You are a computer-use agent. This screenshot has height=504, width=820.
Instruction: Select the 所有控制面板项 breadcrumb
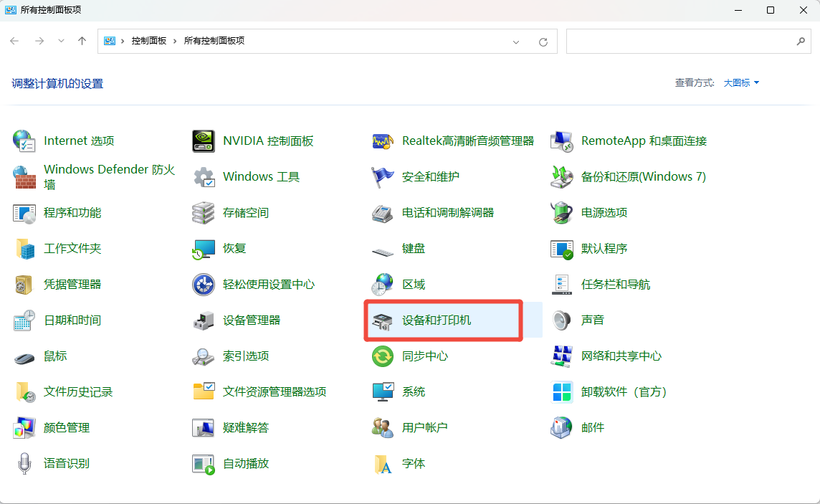pos(214,41)
